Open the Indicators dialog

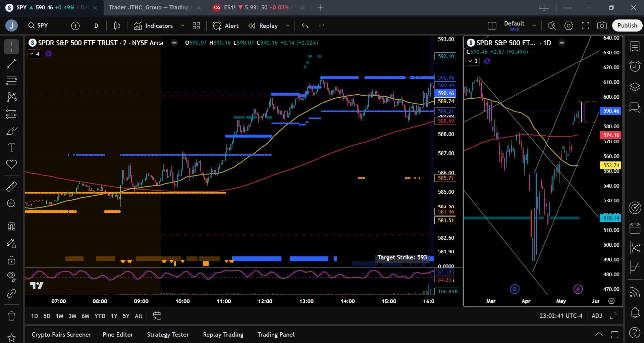tap(153, 26)
